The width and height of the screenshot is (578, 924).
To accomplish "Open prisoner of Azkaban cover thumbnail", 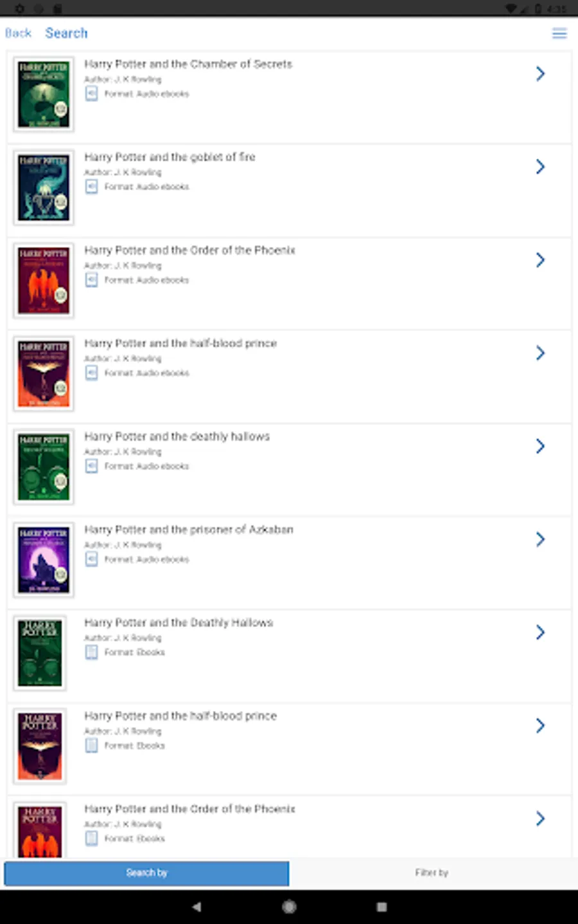I will point(44,560).
